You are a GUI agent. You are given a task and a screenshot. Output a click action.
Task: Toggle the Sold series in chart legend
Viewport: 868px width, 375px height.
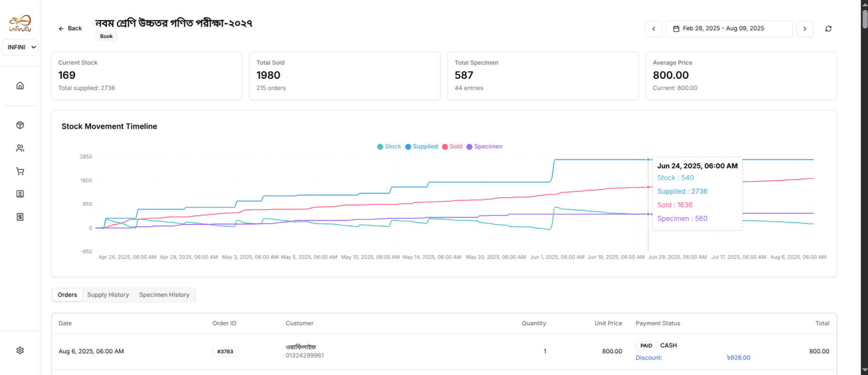[x=452, y=147]
